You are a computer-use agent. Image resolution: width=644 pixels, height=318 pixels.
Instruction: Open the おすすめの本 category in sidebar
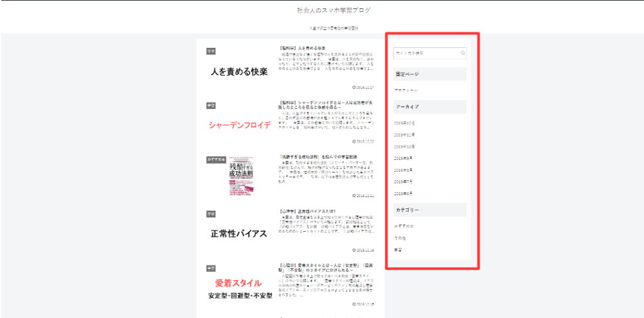click(x=404, y=225)
